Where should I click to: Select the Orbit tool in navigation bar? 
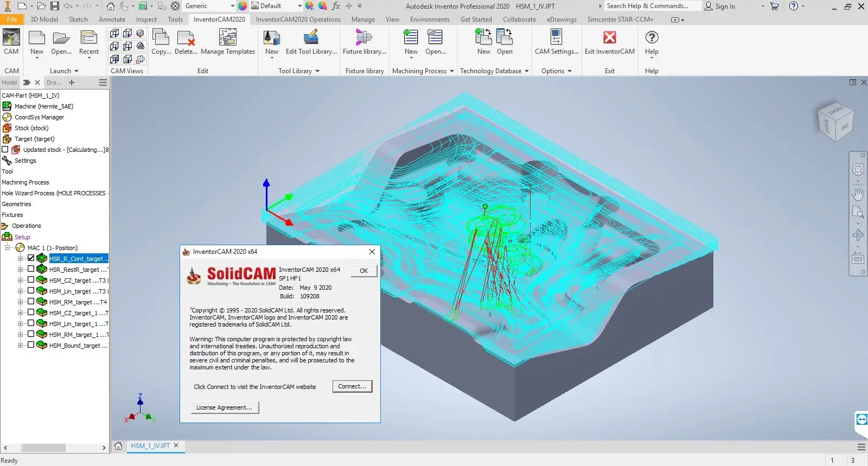pyautogui.click(x=858, y=235)
